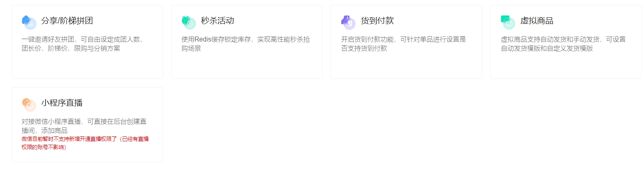Open the 货到付款 title
The height and width of the screenshot is (189, 644).
[x=377, y=21]
